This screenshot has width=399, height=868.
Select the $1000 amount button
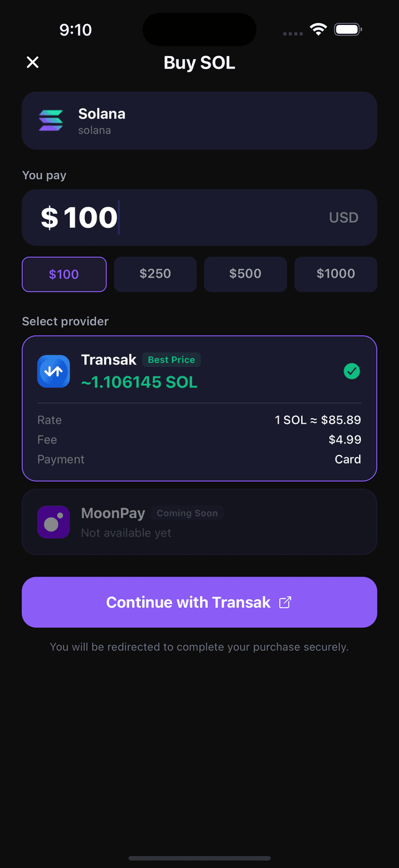[x=335, y=274]
